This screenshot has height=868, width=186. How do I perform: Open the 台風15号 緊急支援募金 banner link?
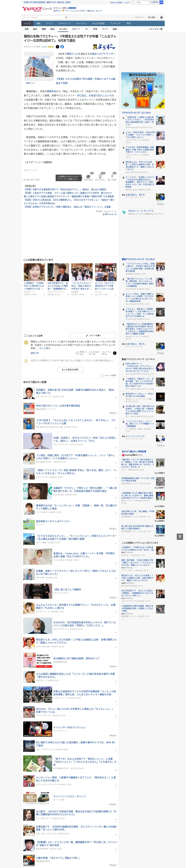point(47,2)
